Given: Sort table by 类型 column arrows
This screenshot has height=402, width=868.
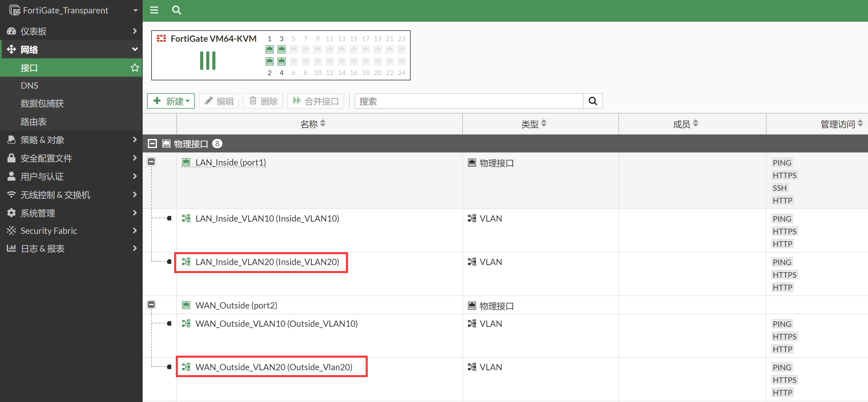Looking at the screenshot, I should 544,123.
